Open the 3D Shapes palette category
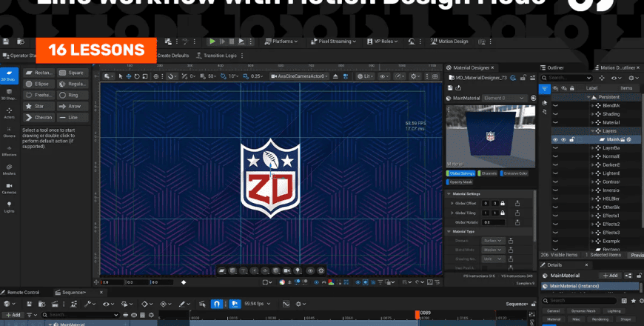Screen dimensions: 644x326 point(9,95)
